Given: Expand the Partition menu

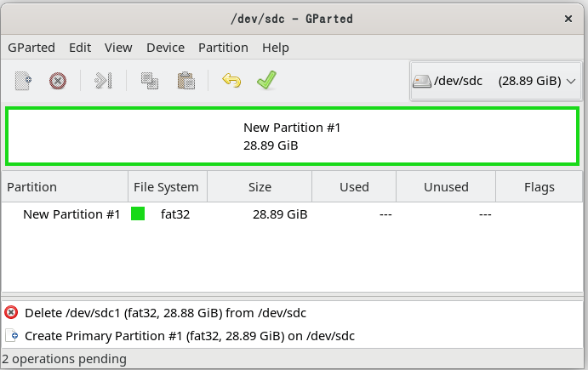Looking at the screenshot, I should 223,48.
